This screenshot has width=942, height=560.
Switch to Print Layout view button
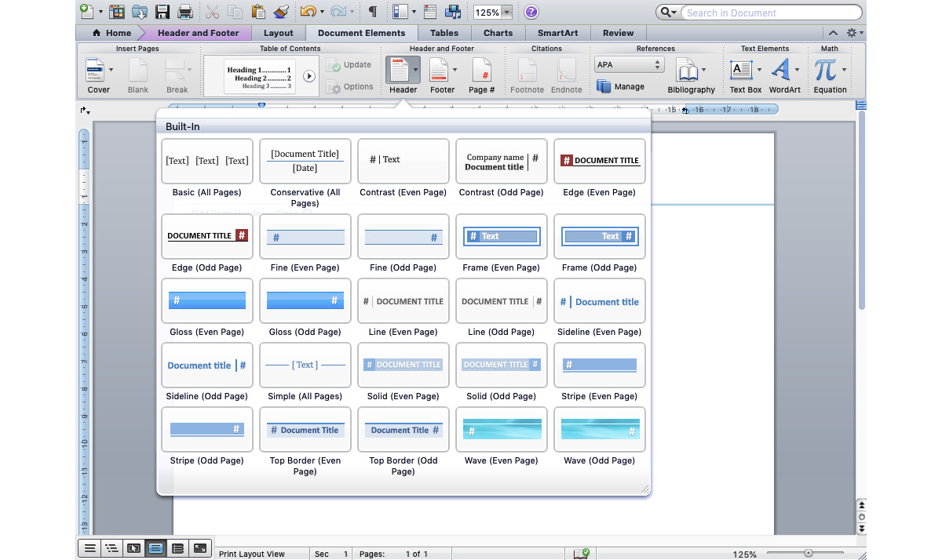pos(155,549)
